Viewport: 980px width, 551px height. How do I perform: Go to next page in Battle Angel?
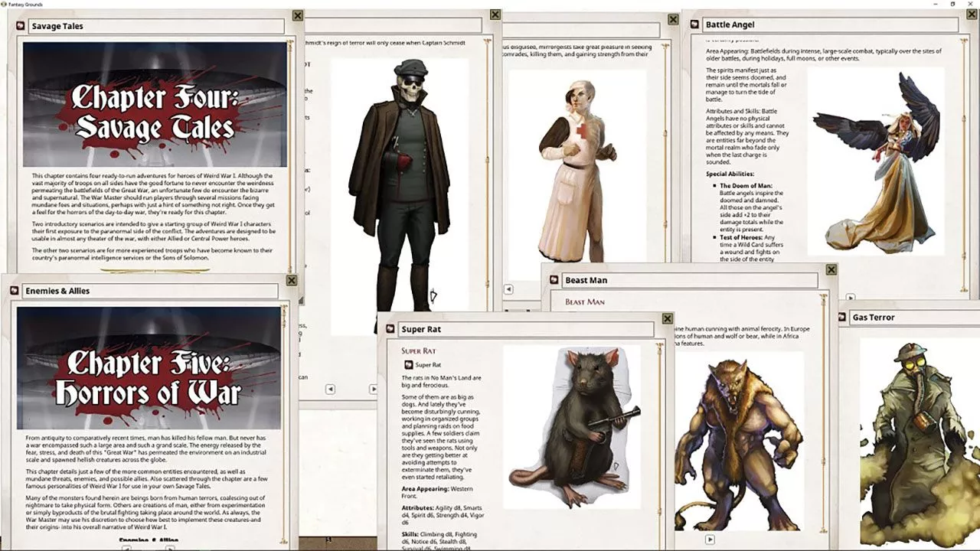pos(850,298)
